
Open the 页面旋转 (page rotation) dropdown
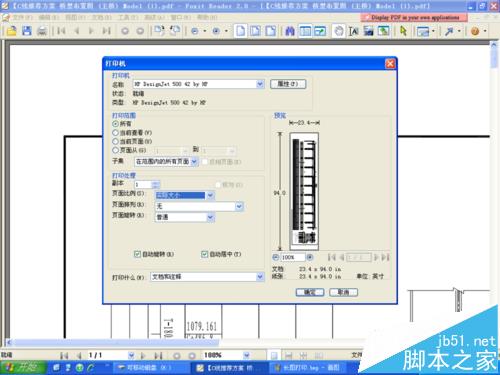[x=210, y=217]
